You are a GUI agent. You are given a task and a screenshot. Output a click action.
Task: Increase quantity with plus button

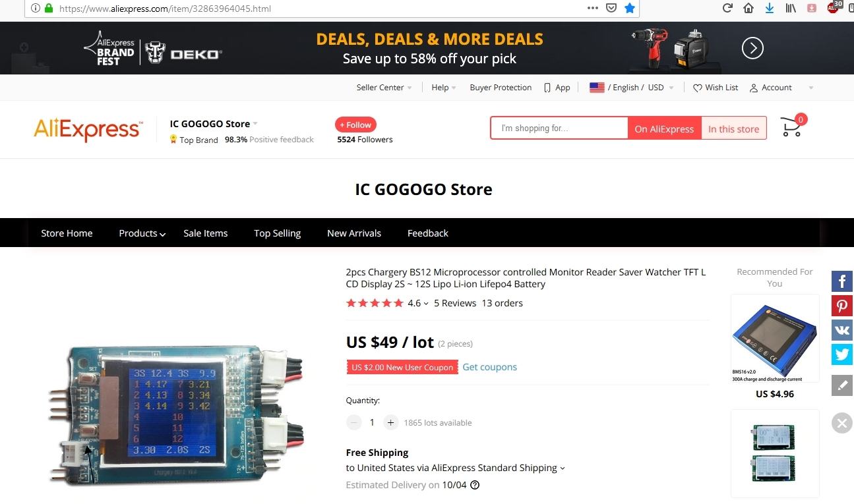(391, 422)
